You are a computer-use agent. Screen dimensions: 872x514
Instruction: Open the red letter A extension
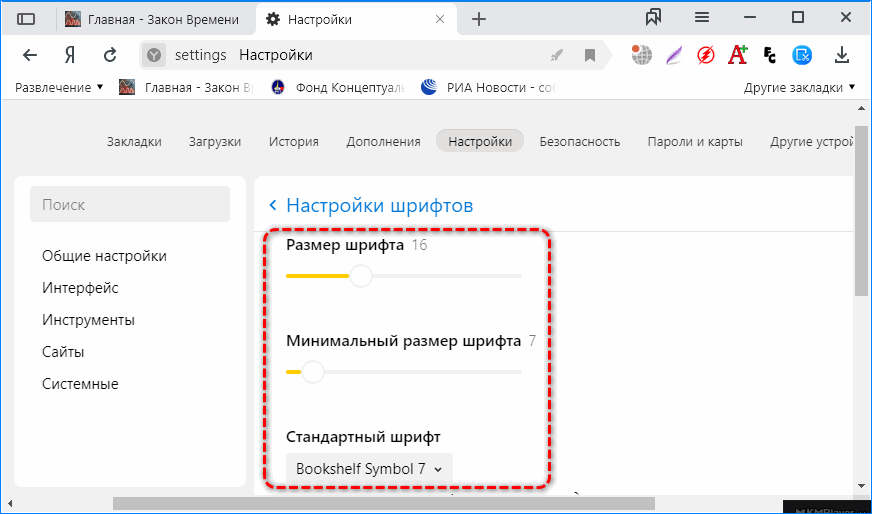click(x=737, y=55)
